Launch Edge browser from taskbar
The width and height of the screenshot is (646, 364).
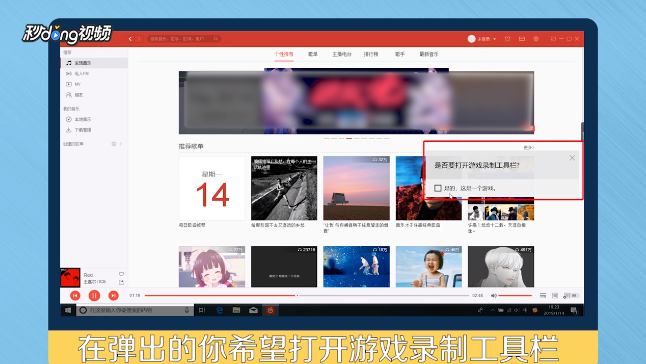pyautogui.click(x=220, y=310)
